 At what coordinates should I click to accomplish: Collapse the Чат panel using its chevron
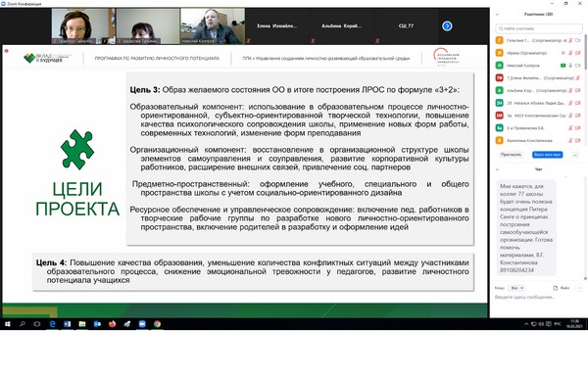coord(497,169)
